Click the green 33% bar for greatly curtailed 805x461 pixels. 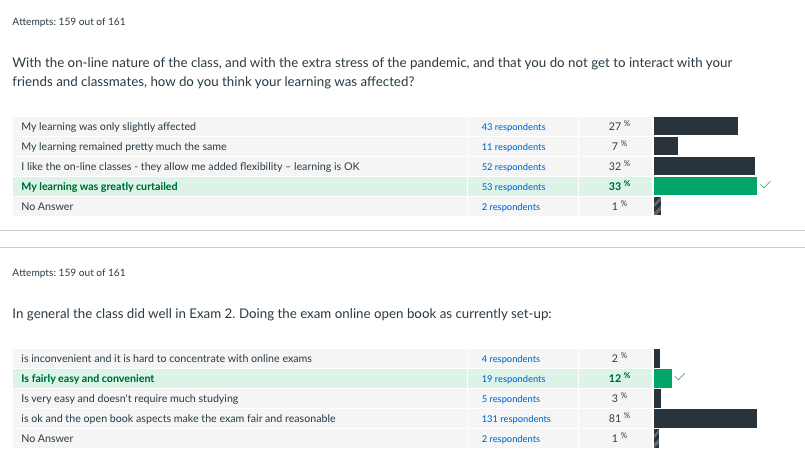click(x=705, y=186)
